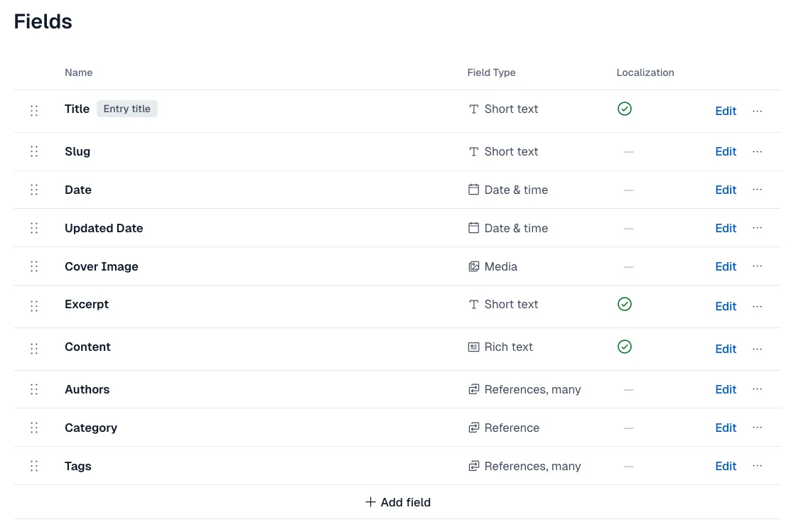Grab the drag handle for Content field
The height and width of the screenshot is (532, 796).
point(34,349)
